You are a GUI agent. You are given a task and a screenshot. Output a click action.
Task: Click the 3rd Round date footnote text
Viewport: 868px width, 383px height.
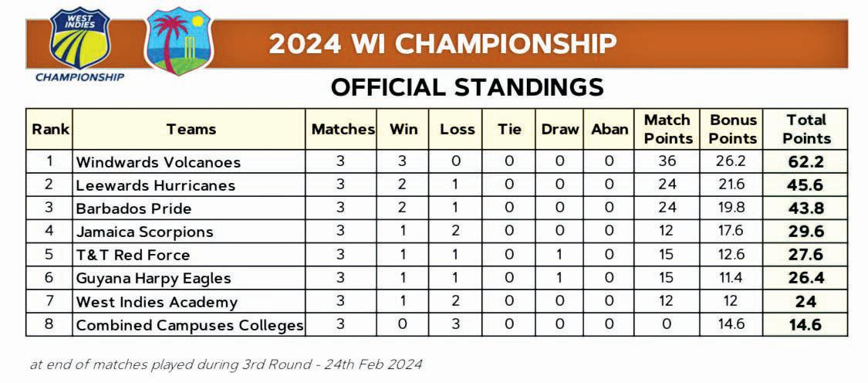[226, 364]
